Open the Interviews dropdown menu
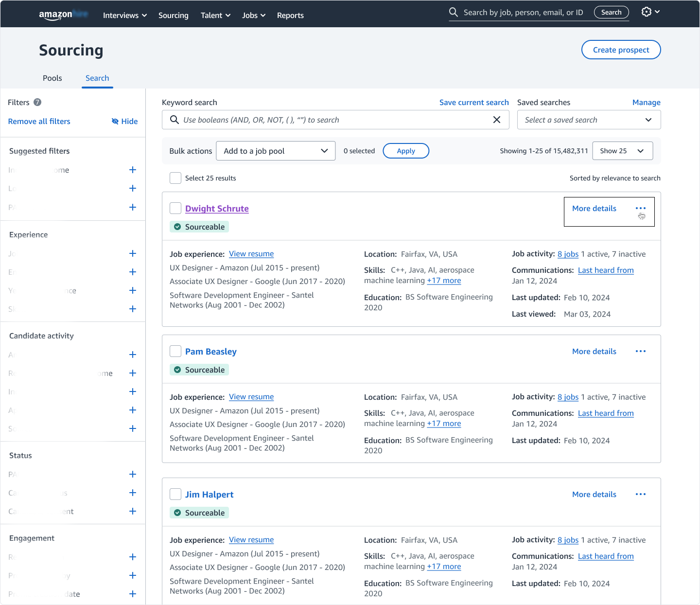 click(x=125, y=15)
